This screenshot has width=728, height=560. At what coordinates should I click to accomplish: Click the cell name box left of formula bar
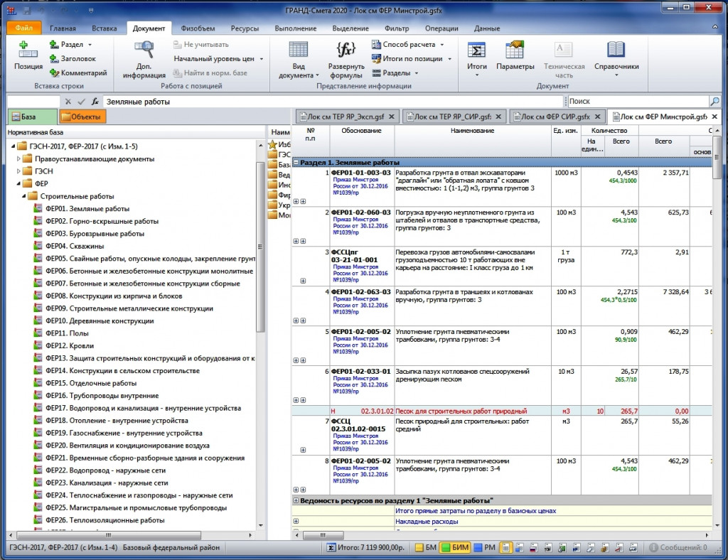click(34, 102)
